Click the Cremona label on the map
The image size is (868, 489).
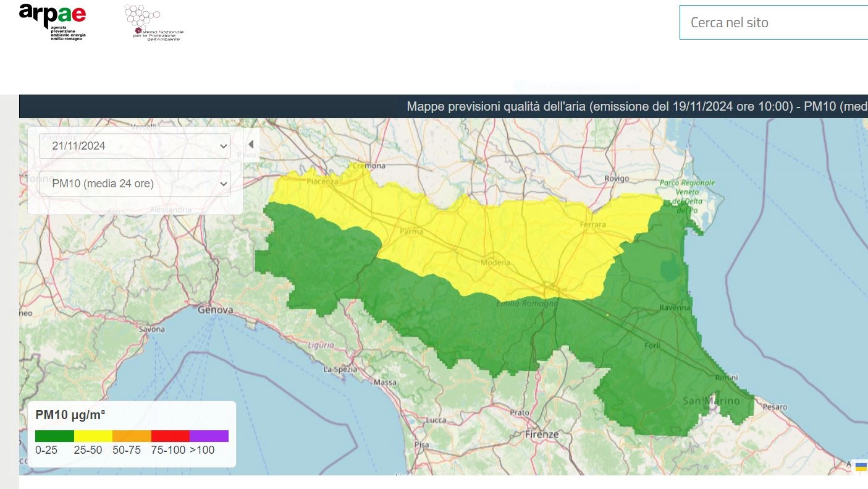pyautogui.click(x=369, y=166)
